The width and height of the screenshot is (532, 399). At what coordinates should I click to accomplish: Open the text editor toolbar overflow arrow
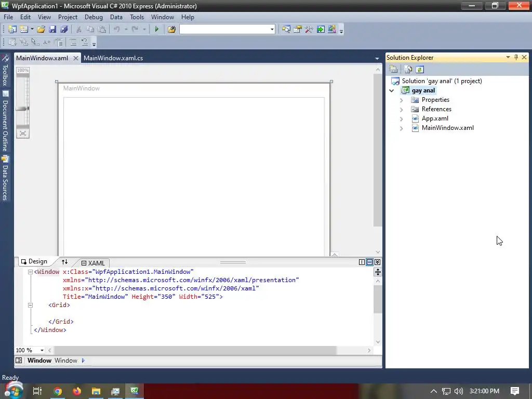coord(94,44)
